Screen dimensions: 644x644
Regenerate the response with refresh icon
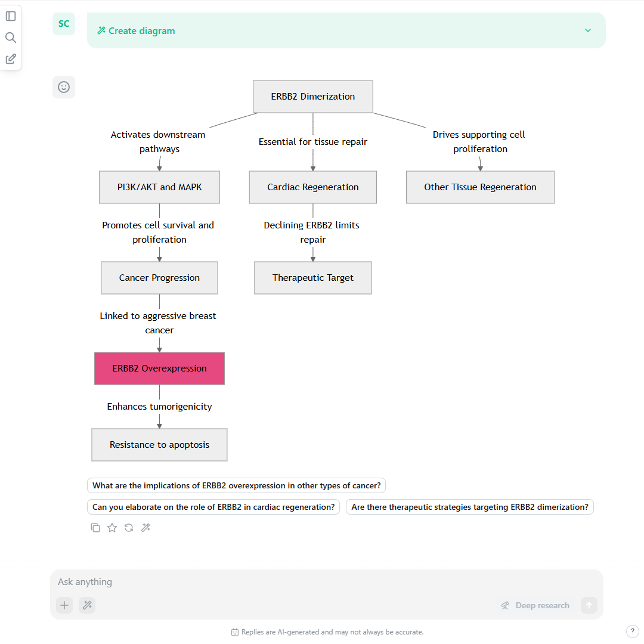tap(129, 528)
